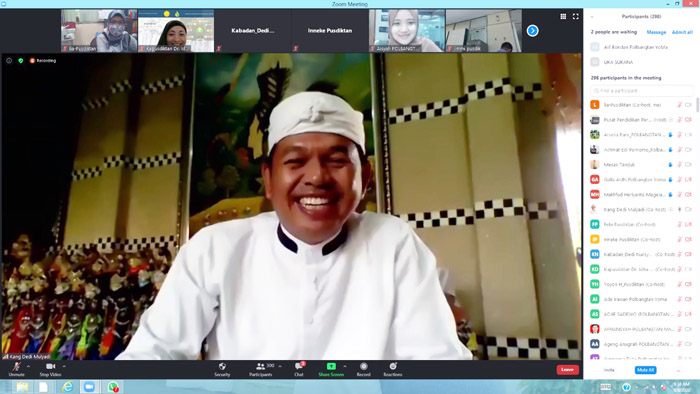Click the taskbar clock

coord(681,387)
